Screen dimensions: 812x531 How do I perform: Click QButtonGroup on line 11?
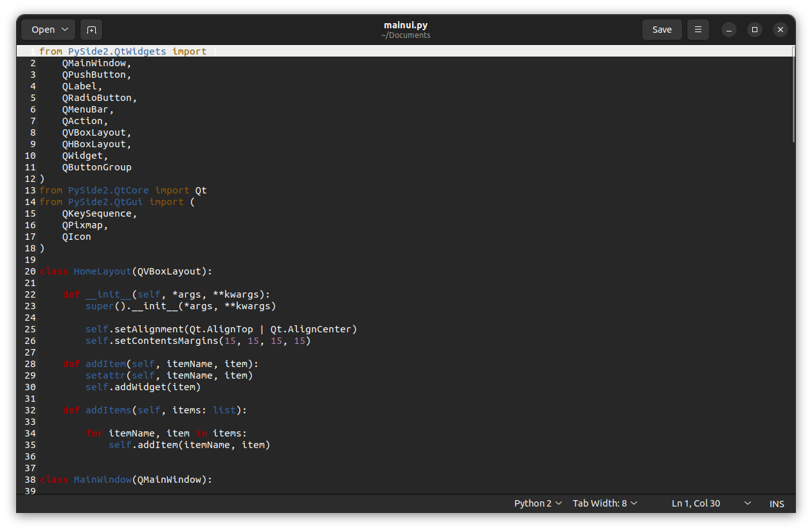coord(96,167)
